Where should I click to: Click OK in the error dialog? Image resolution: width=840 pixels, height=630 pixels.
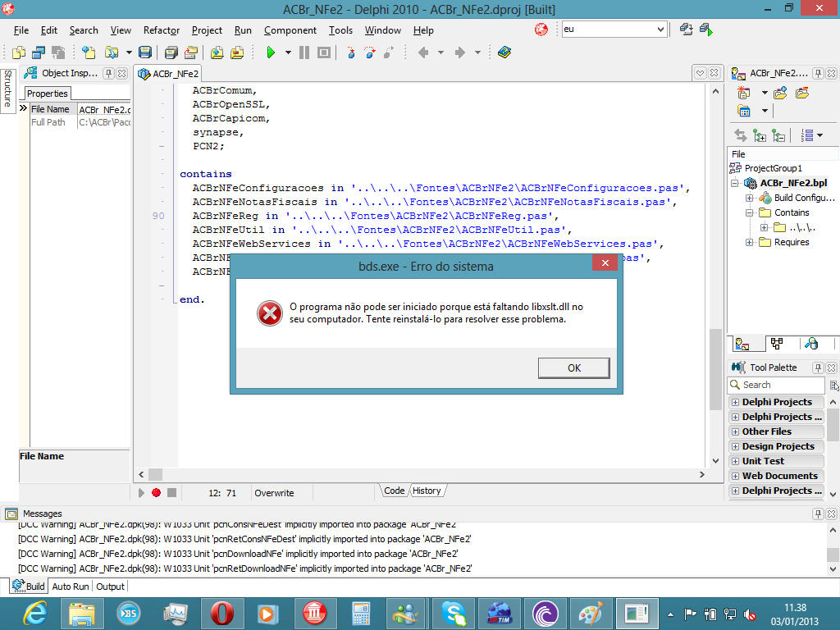573,368
